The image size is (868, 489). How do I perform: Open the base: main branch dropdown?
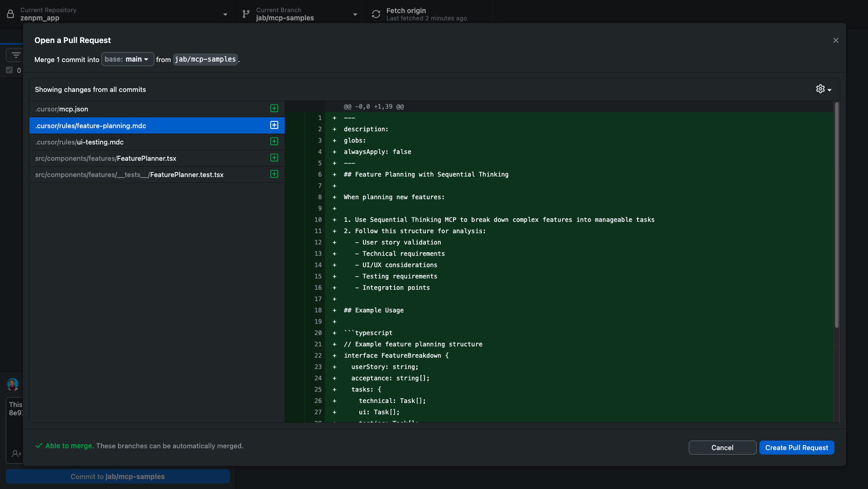pyautogui.click(x=128, y=59)
